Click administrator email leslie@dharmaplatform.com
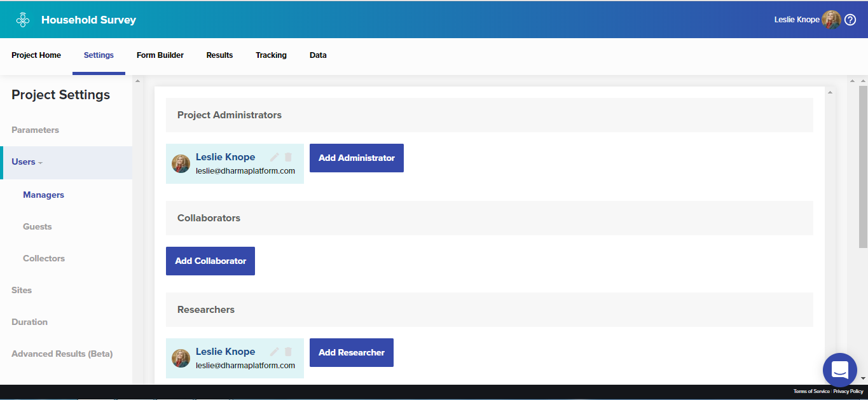The image size is (868, 400). 245,171
